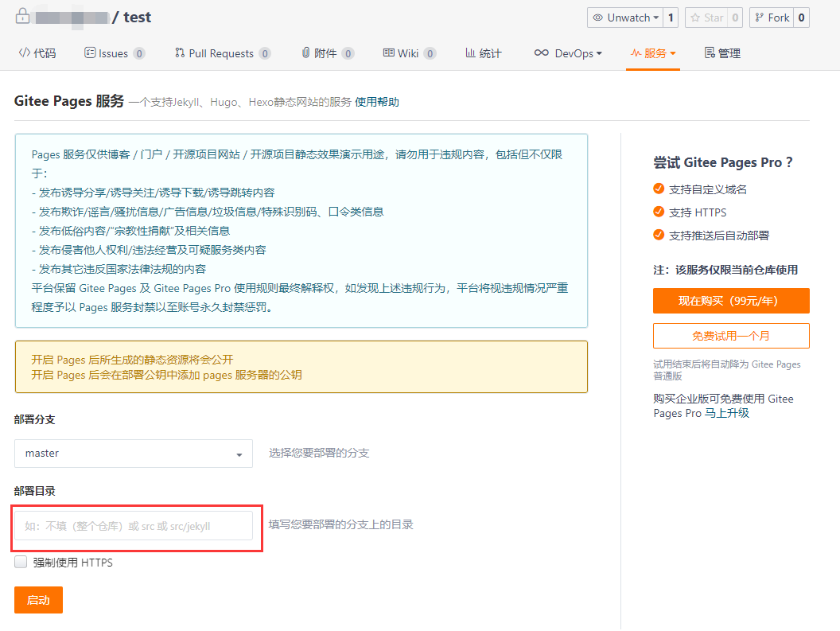Screen dimensions: 840x631
Task: Open the 管理 tab
Action: click(723, 53)
